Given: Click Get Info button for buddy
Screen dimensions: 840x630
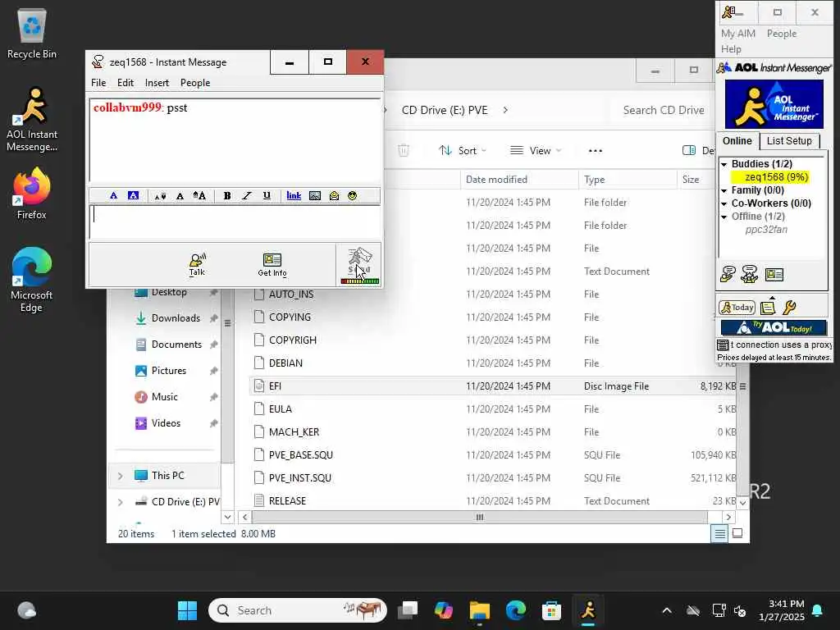Looking at the screenshot, I should click(x=272, y=265).
